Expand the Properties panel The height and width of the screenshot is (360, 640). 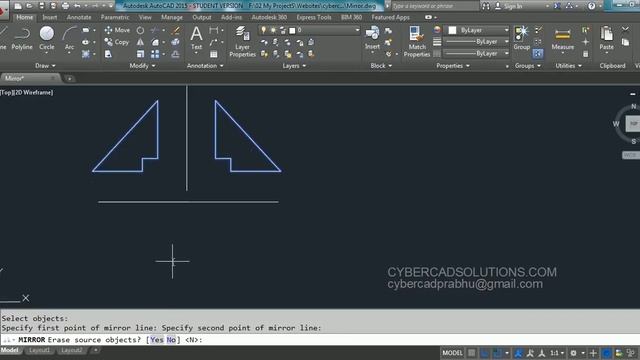(x=453, y=66)
